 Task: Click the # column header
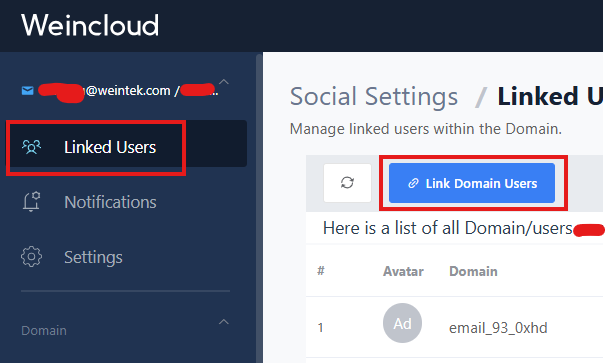(x=321, y=271)
